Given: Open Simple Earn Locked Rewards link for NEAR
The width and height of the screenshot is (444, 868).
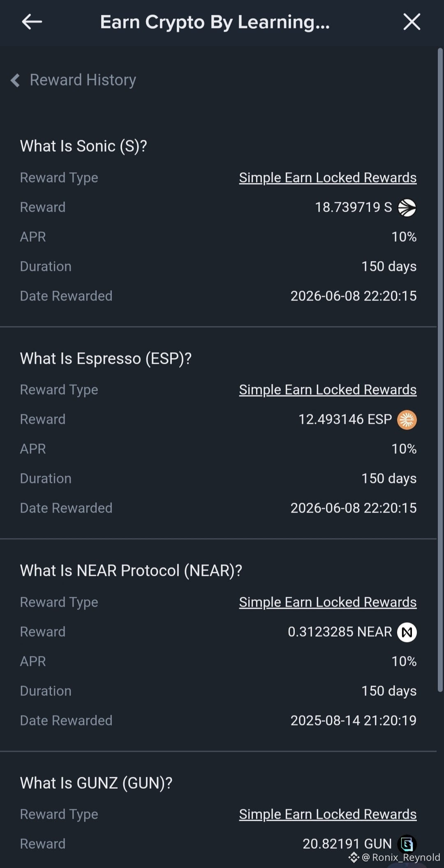Looking at the screenshot, I should point(328,602).
